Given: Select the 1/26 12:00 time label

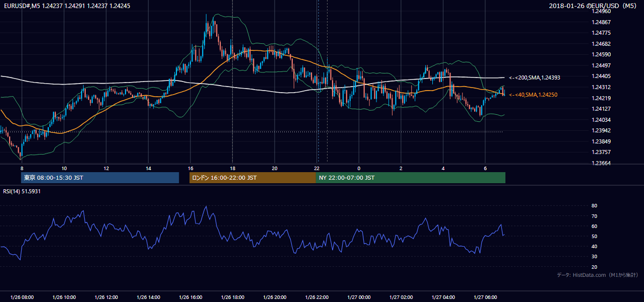Looking at the screenshot, I should click(x=106, y=297).
